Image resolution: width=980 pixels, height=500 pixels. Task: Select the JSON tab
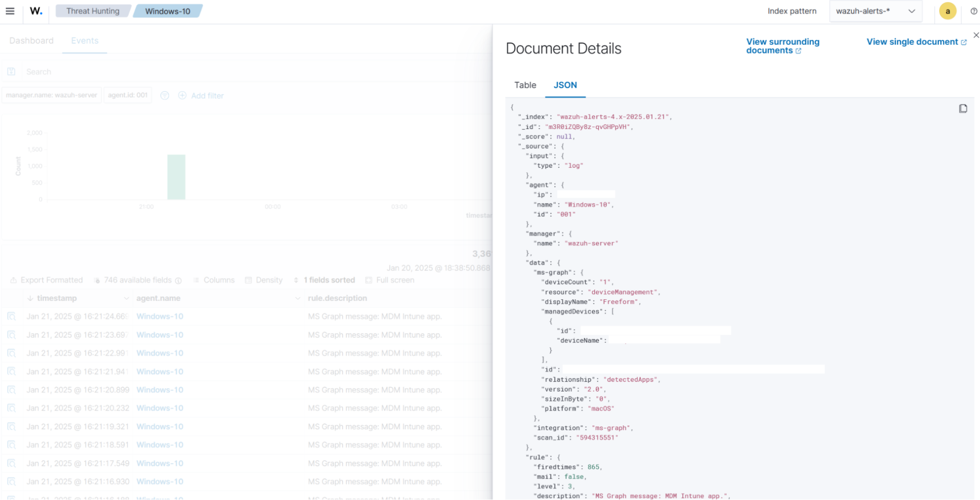click(x=565, y=85)
